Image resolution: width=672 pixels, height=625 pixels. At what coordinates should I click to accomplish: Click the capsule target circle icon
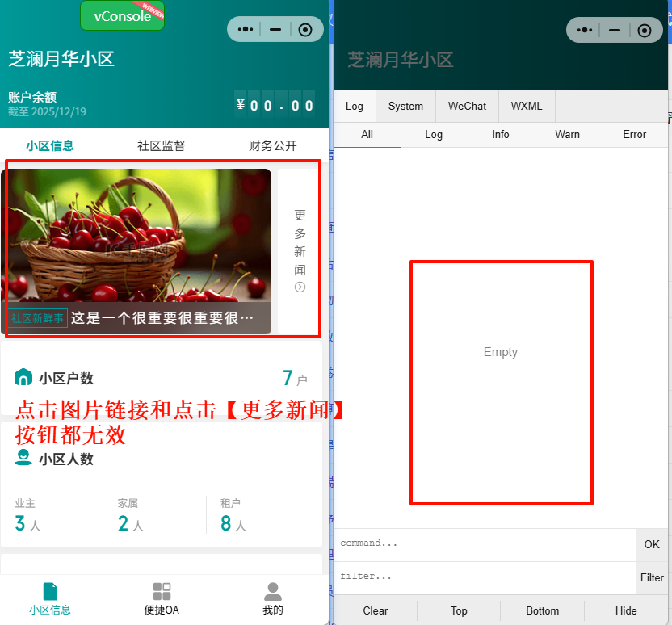coord(305,29)
